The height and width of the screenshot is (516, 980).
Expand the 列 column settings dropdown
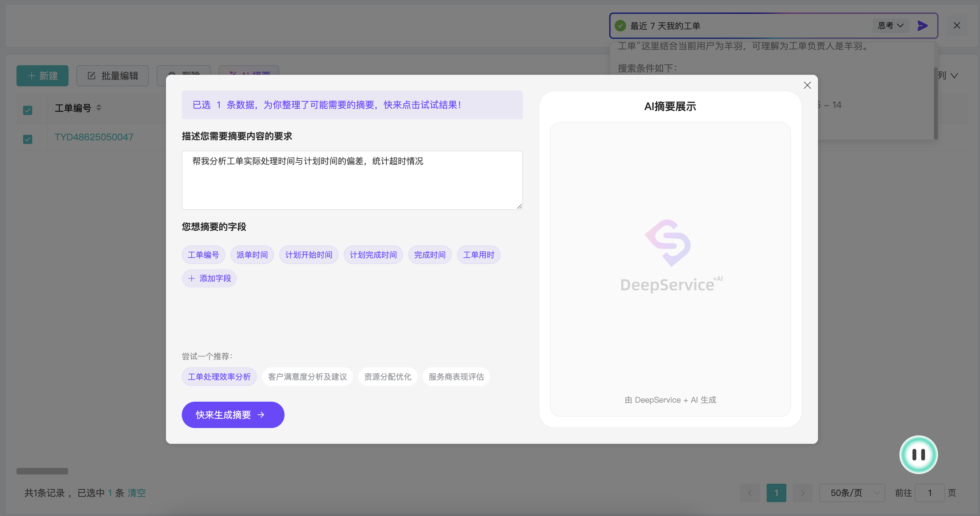[948, 75]
